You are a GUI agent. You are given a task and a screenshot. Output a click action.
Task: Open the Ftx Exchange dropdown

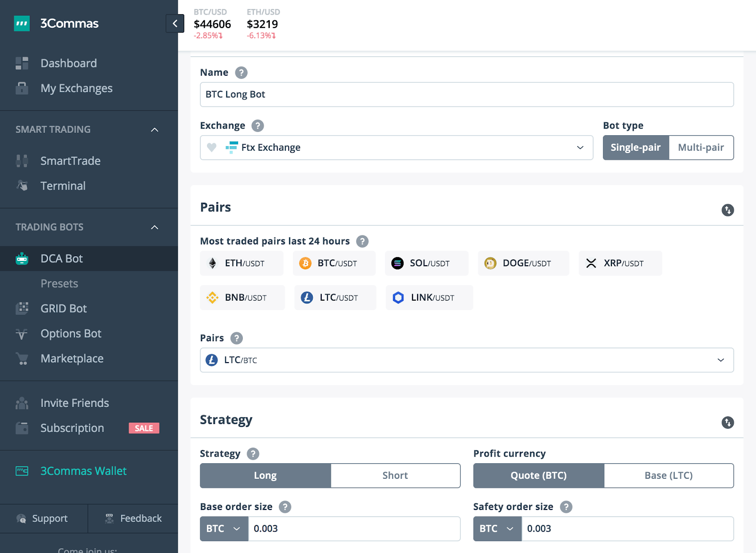click(396, 147)
